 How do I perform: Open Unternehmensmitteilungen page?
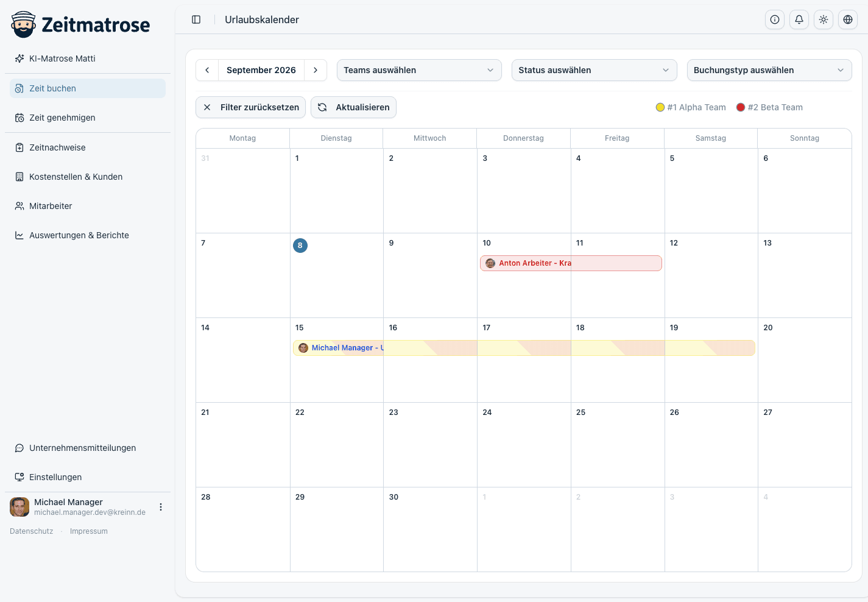(88, 448)
